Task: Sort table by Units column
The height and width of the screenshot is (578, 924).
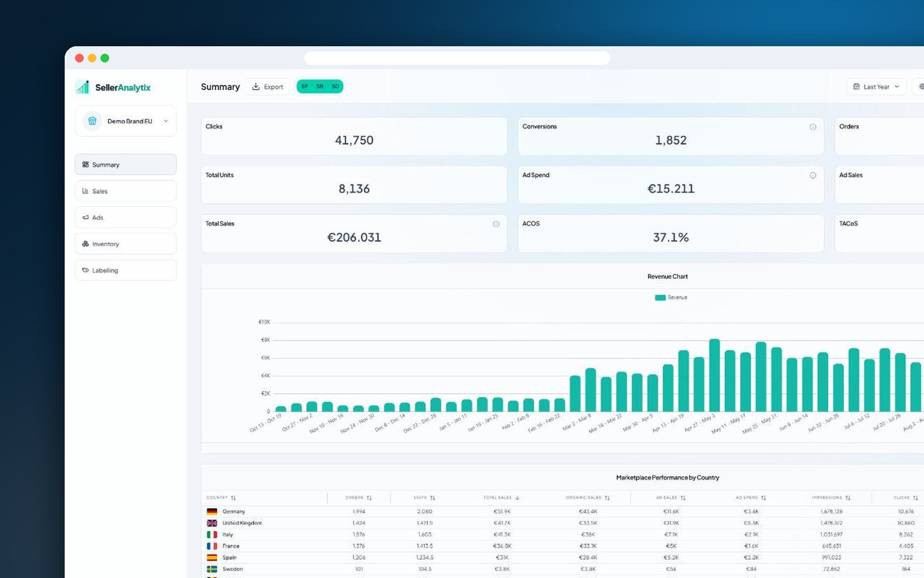Action: (424, 498)
